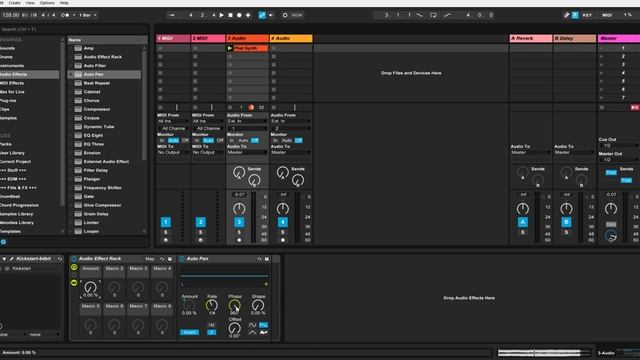The width and height of the screenshot is (640, 360).
Task: Solo track 2 with S button
Action: click(200, 232)
